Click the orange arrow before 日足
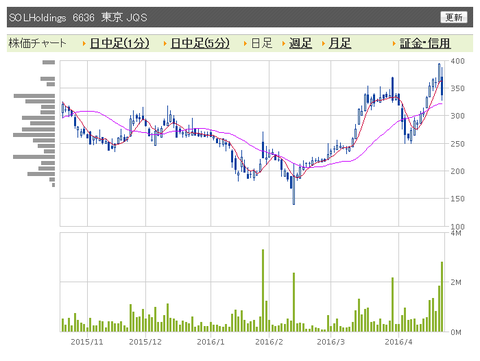This screenshot has width=480, height=361. click(x=245, y=44)
